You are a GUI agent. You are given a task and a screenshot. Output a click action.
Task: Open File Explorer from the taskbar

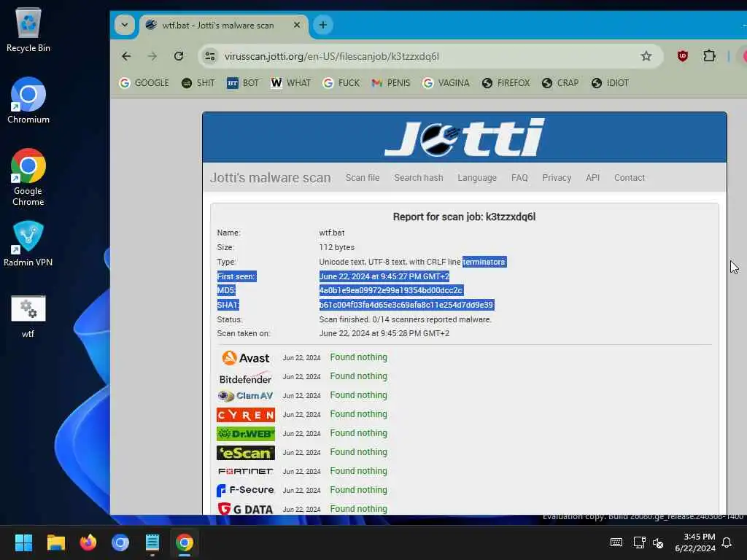click(x=55, y=542)
